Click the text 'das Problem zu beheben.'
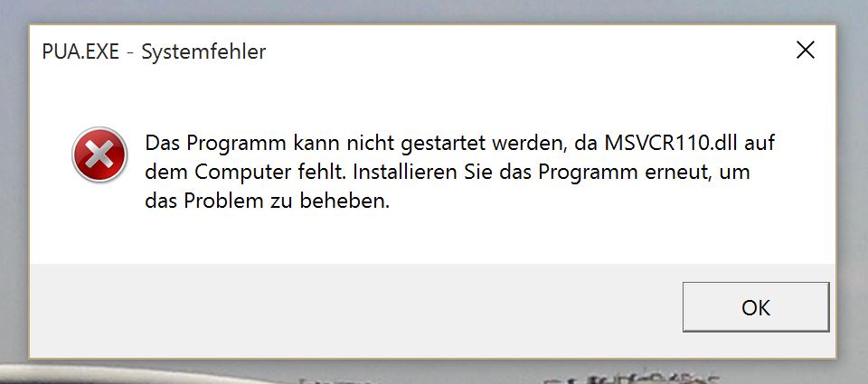The height and width of the screenshot is (384, 868). click(x=268, y=201)
